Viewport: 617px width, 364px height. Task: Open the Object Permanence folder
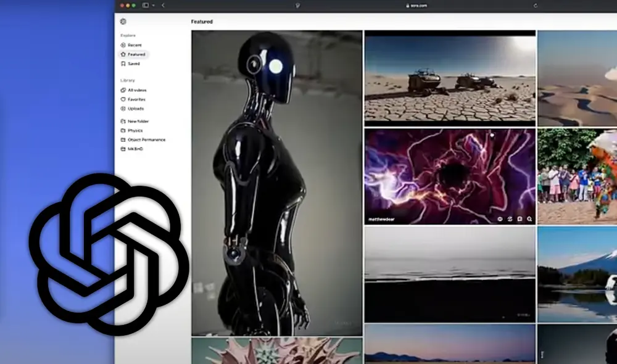146,140
